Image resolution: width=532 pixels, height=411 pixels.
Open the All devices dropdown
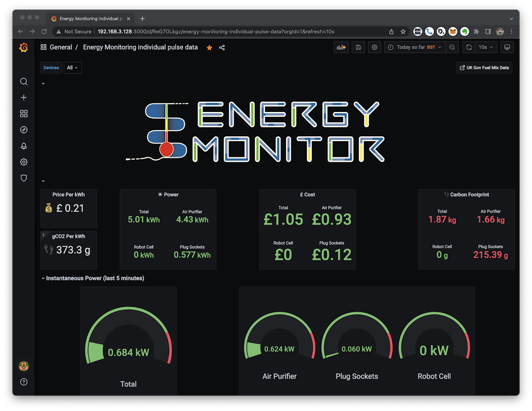[x=72, y=67]
